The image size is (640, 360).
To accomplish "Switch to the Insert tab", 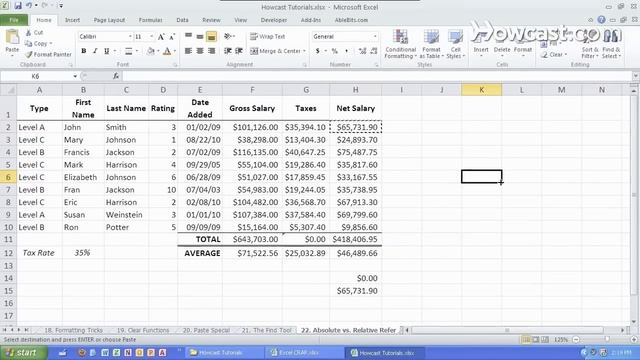I will (72, 20).
